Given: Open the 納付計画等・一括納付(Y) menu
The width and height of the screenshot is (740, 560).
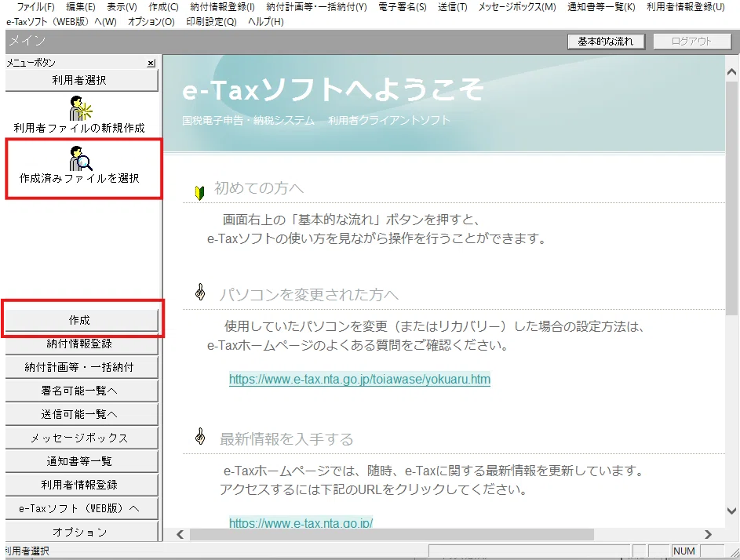Looking at the screenshot, I should (x=316, y=7).
